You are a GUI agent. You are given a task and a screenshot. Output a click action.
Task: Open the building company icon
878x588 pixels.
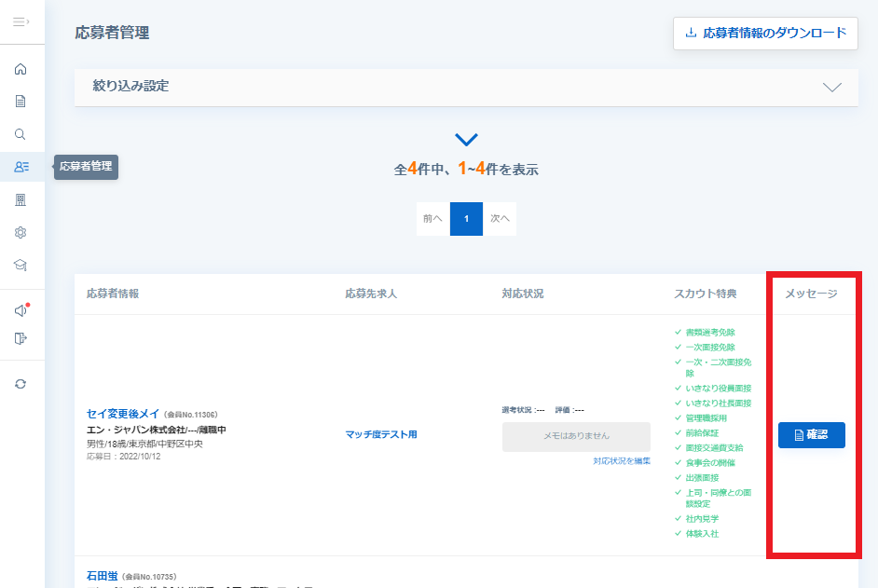(21, 200)
